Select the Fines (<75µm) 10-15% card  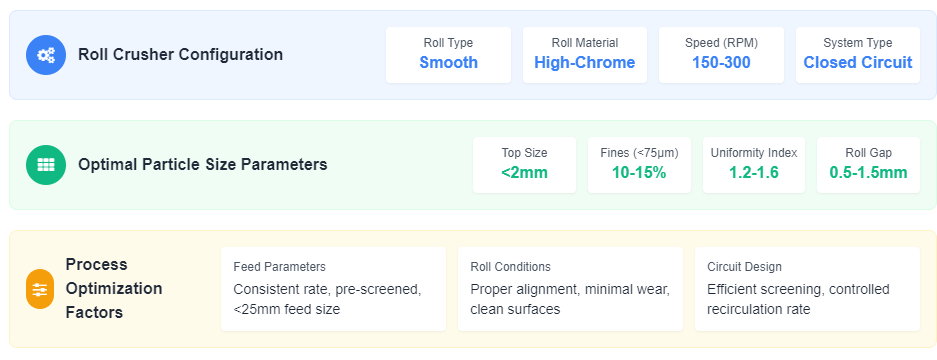639,165
